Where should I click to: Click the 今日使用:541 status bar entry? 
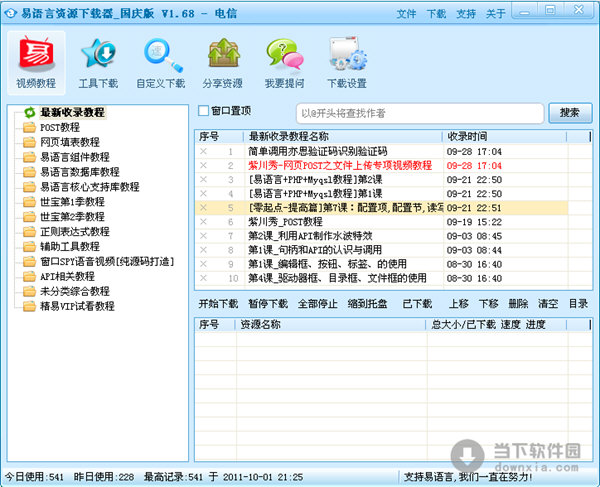34,477
